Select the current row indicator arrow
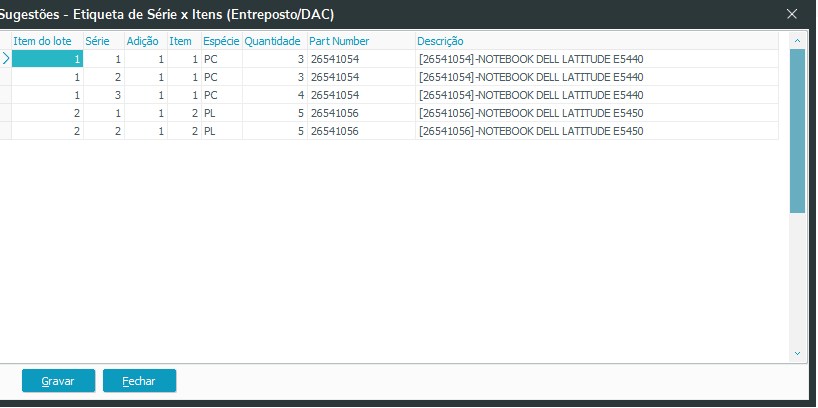 [6, 59]
